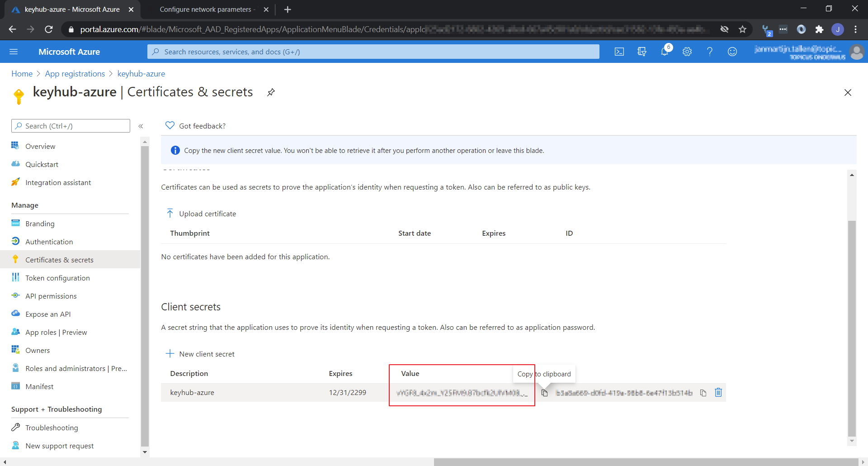Click Upload certificate
Viewport: 868px width, 466px height.
click(201, 214)
